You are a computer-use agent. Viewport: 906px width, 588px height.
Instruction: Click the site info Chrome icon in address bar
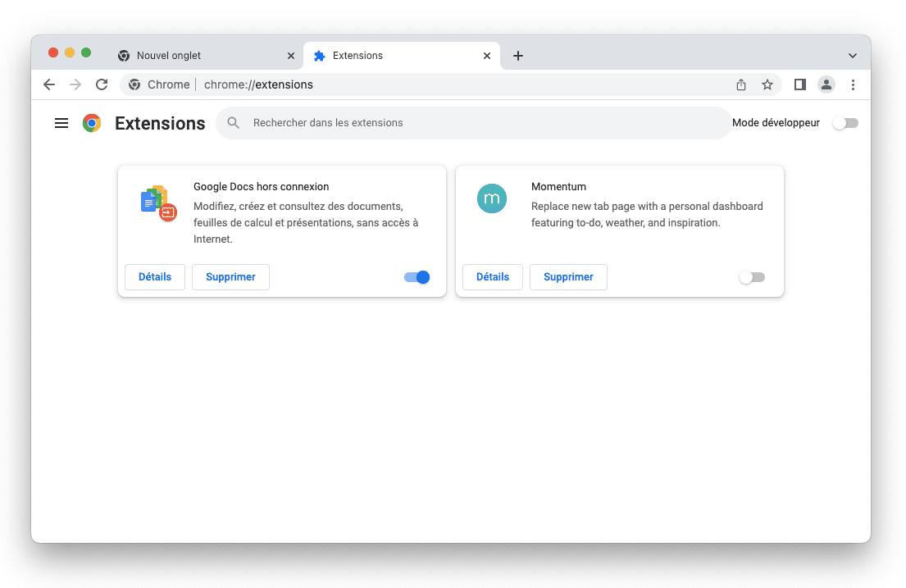(134, 84)
